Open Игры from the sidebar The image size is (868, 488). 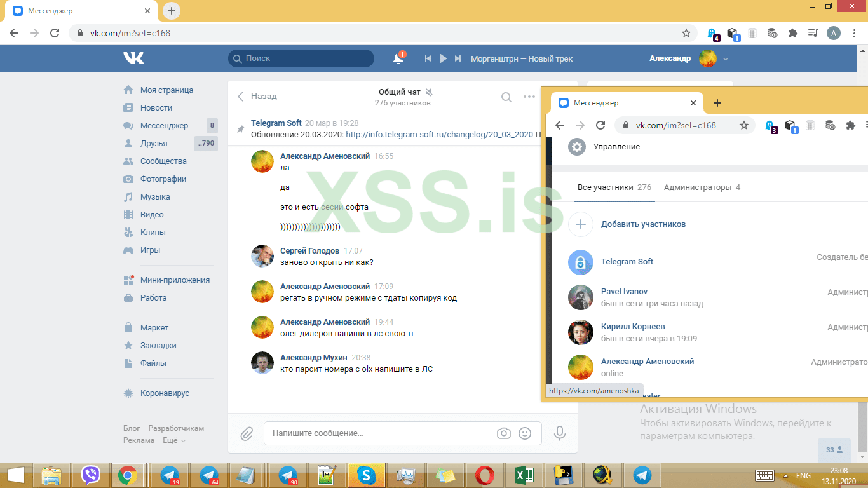[x=150, y=250]
